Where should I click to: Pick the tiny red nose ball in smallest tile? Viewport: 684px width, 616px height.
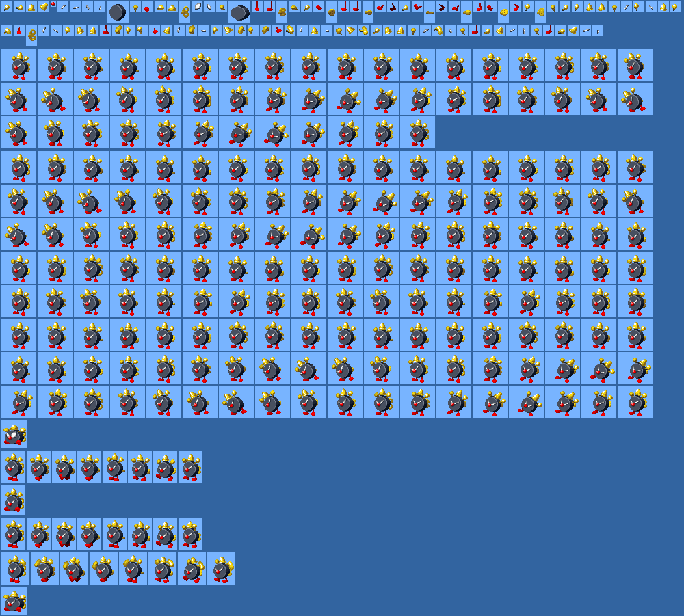[x=53, y=4]
